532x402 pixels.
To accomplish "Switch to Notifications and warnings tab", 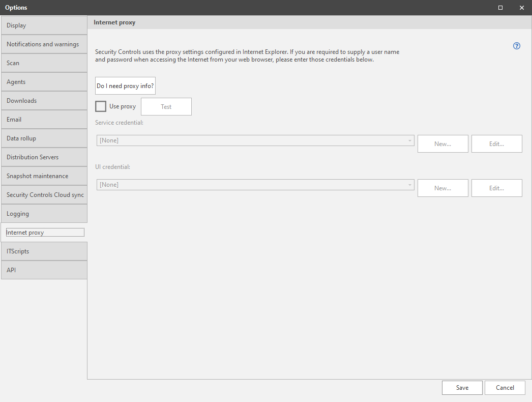I will pyautogui.click(x=44, y=44).
